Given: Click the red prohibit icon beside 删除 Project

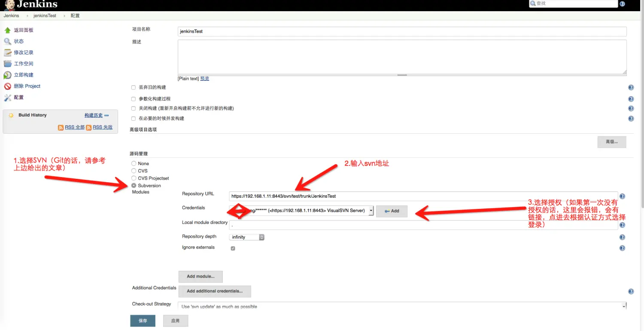Looking at the screenshot, I should (7, 86).
